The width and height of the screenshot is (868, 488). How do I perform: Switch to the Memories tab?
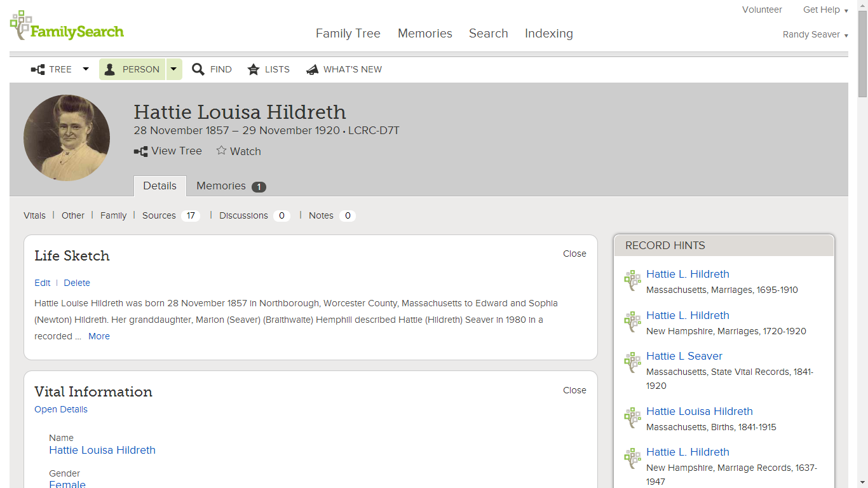(x=231, y=186)
